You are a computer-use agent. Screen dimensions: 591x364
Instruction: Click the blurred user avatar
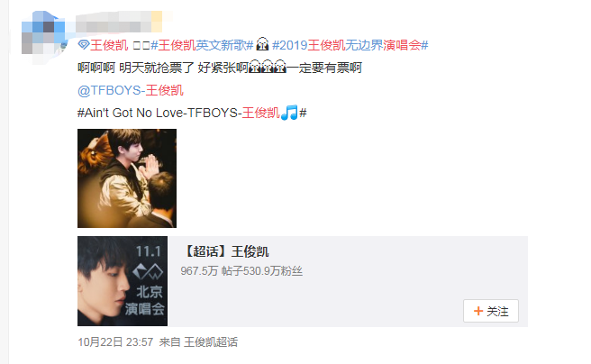[x=43, y=32]
